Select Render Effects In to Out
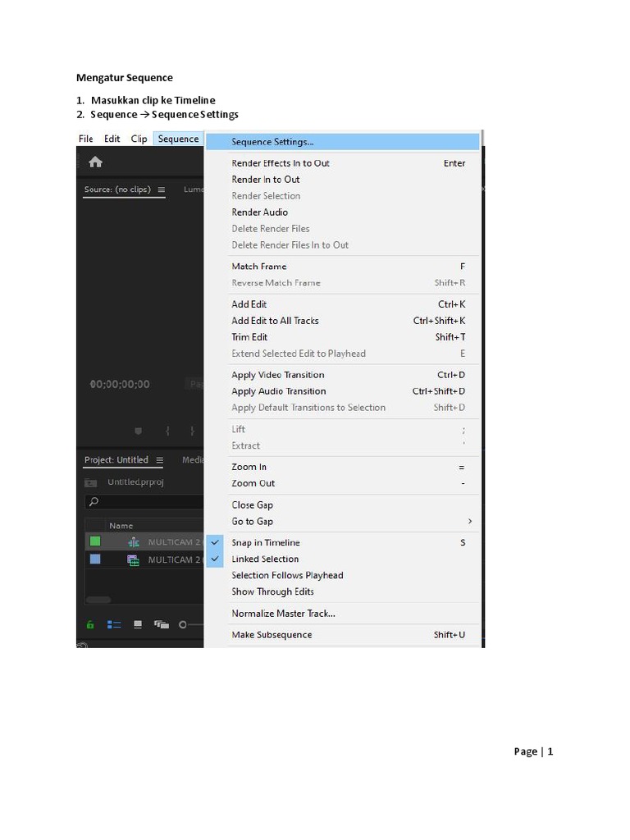 coord(343,163)
